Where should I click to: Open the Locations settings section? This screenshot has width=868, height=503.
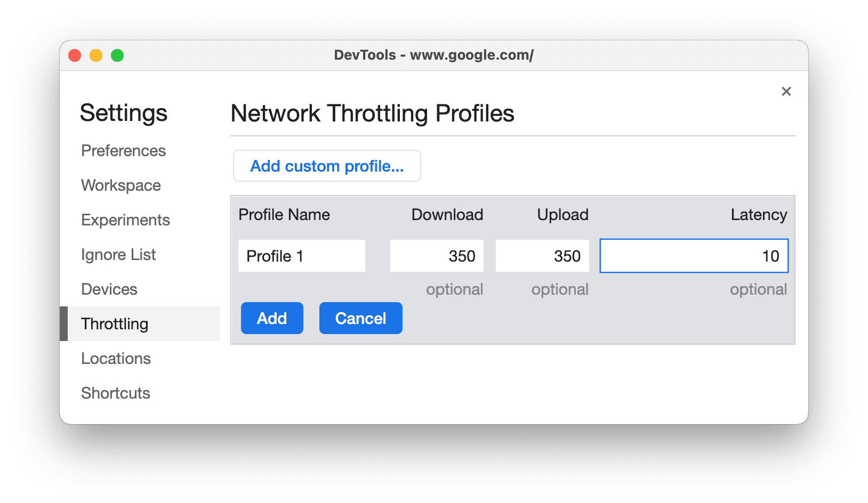click(116, 359)
